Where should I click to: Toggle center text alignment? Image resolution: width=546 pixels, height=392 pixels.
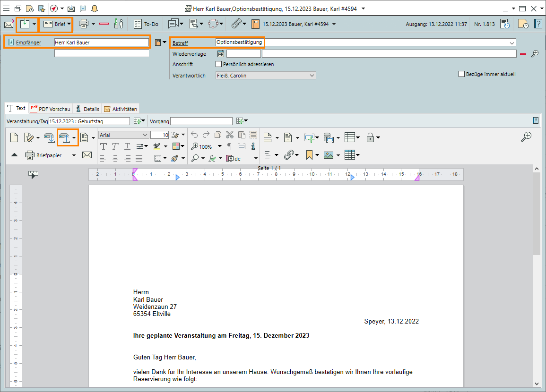(115, 158)
